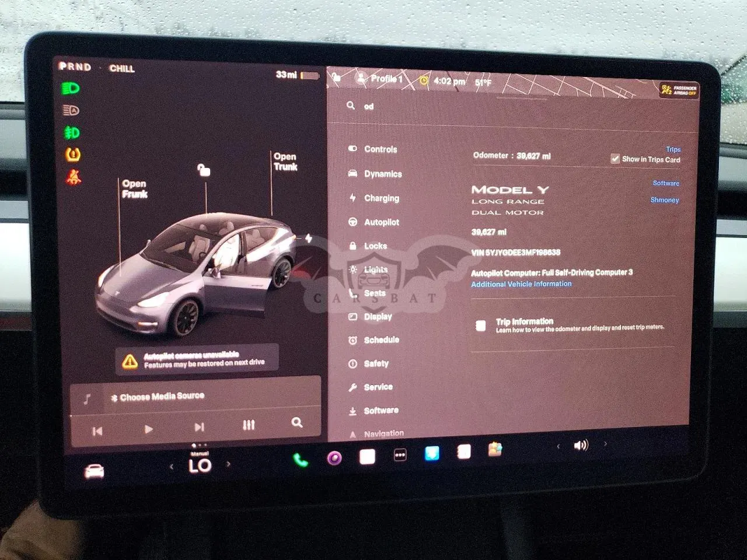Open Additional Vehicle Information link
Image resolution: width=747 pixels, height=560 pixels.
coord(522,284)
